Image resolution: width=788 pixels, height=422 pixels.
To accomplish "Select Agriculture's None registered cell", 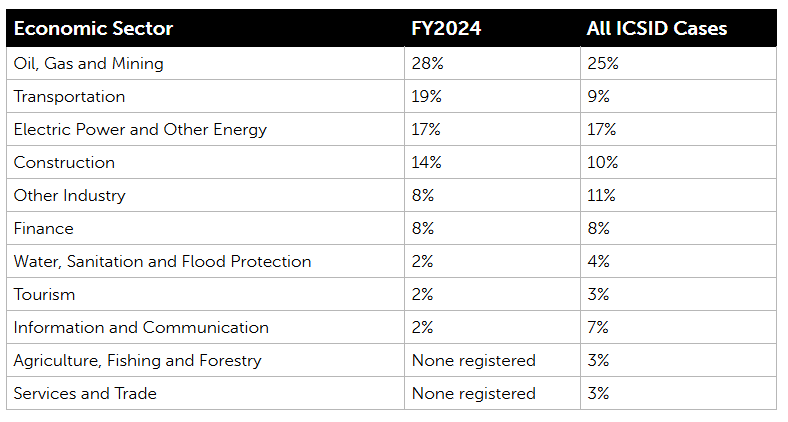I will click(x=473, y=361).
